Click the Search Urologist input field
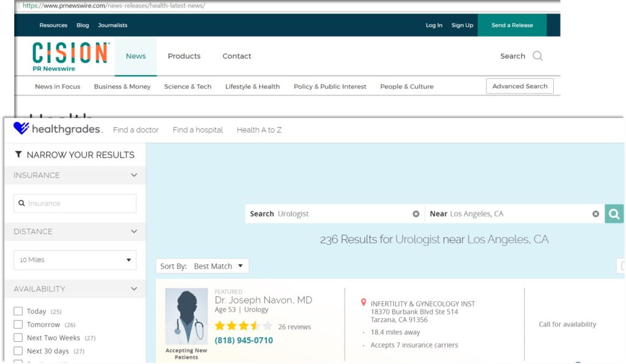The height and width of the screenshot is (364, 626). click(x=335, y=214)
